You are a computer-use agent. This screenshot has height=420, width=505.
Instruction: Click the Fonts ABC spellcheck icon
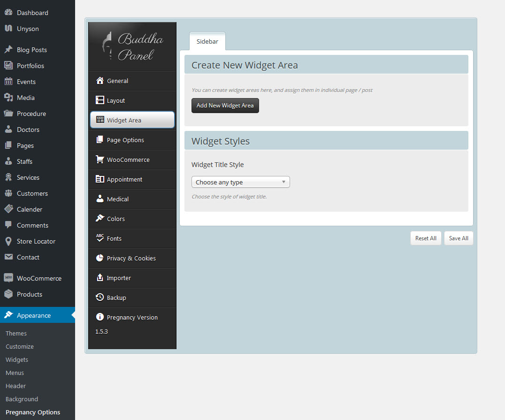click(99, 238)
